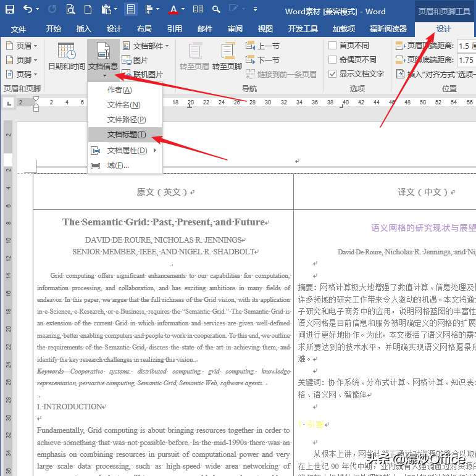Click the Field menu item icon
Screen dimensions: 476x476
point(96,165)
